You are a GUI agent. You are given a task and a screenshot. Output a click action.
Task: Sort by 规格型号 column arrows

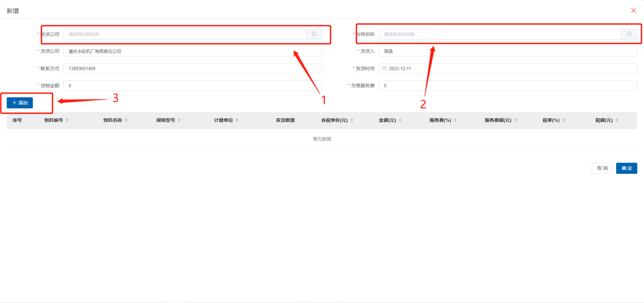179,120
